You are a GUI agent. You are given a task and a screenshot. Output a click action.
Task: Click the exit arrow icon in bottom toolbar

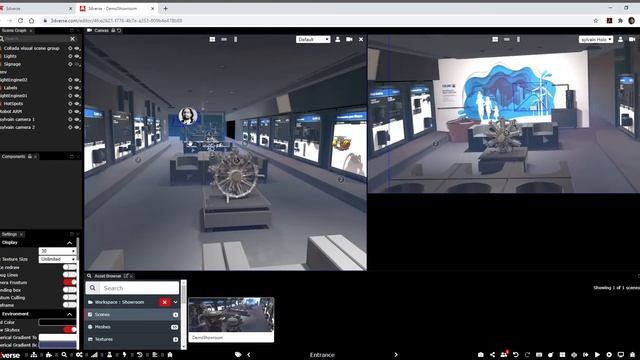coord(586,355)
